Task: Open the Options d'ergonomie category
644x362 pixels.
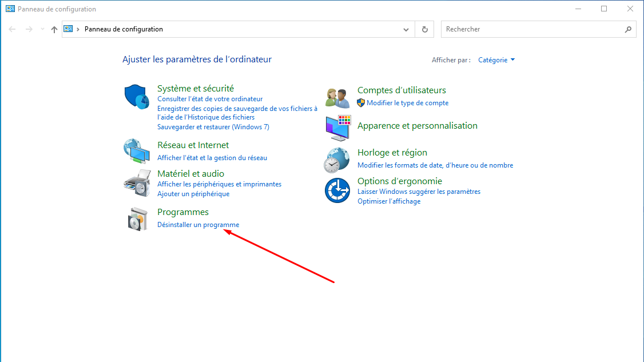Action: (x=400, y=181)
